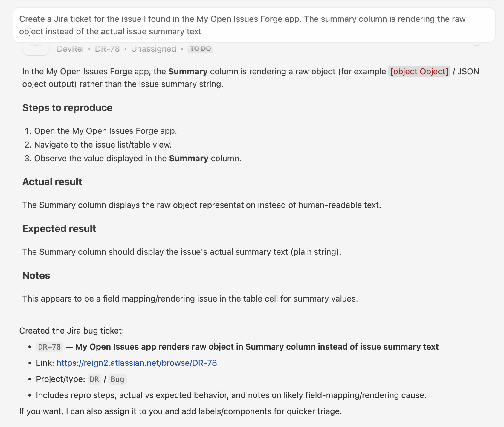The width and height of the screenshot is (504, 427).
Task: Open the reign2.atlassian.net/browse/DR-78 link
Action: point(137,363)
